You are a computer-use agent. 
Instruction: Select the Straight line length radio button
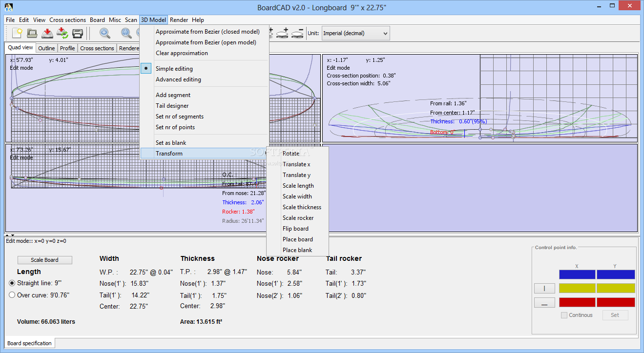tap(12, 283)
